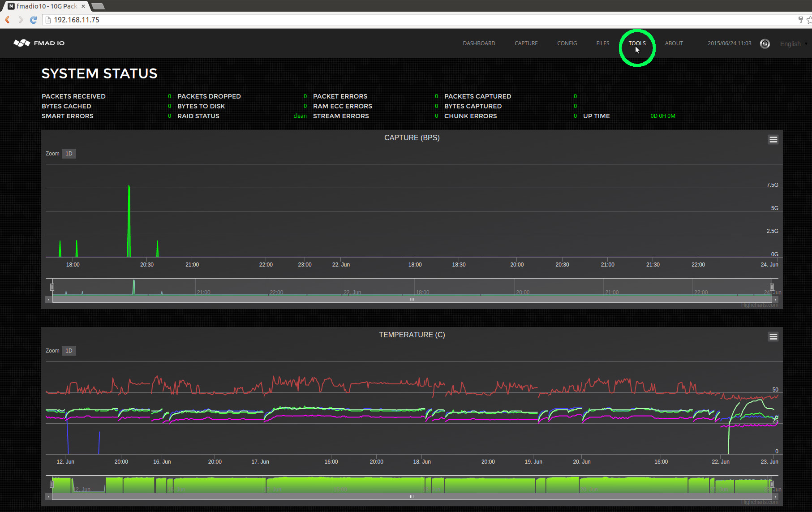Toggle the 1D zoom on the Capture chart
This screenshot has width=812, height=512.
tap(69, 153)
